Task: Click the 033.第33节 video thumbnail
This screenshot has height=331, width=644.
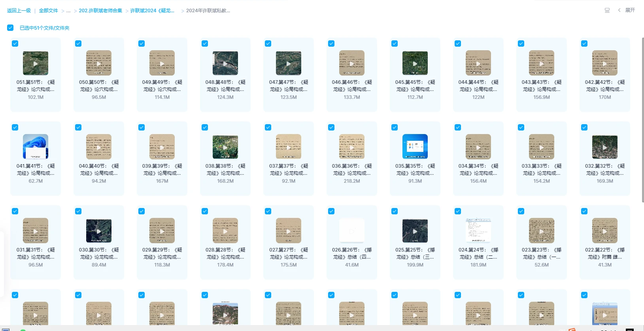Action: [x=542, y=147]
